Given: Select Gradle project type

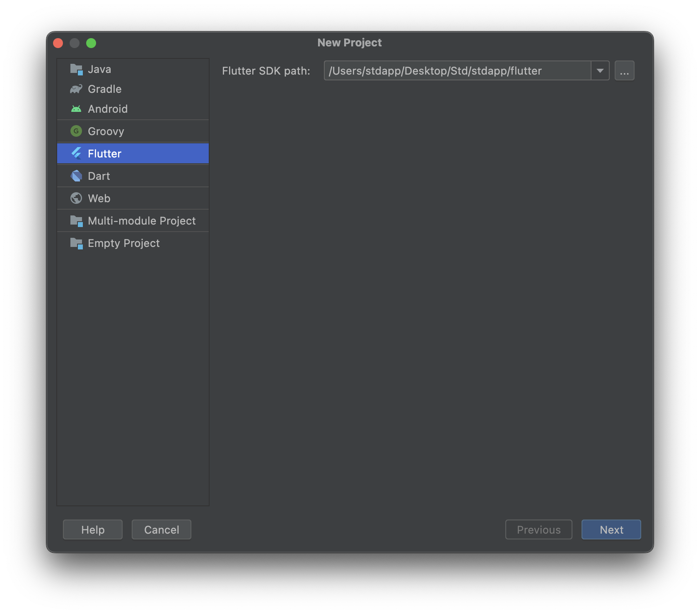Looking at the screenshot, I should tap(133, 89).
